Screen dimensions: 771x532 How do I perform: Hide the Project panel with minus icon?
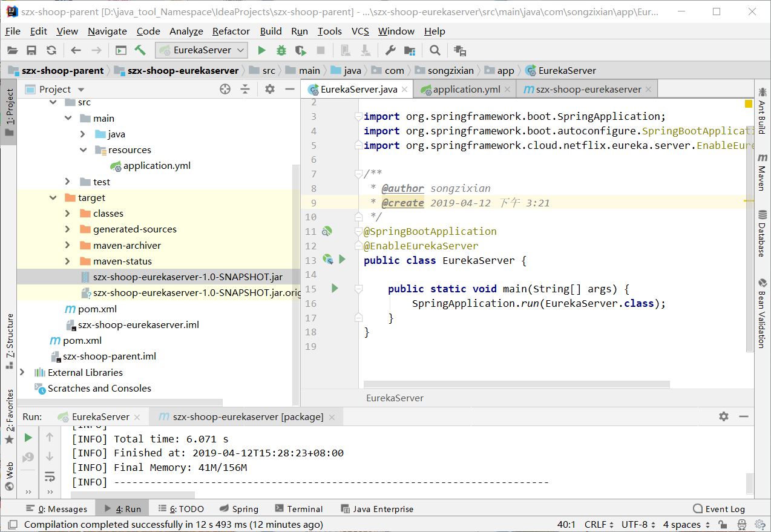290,89
